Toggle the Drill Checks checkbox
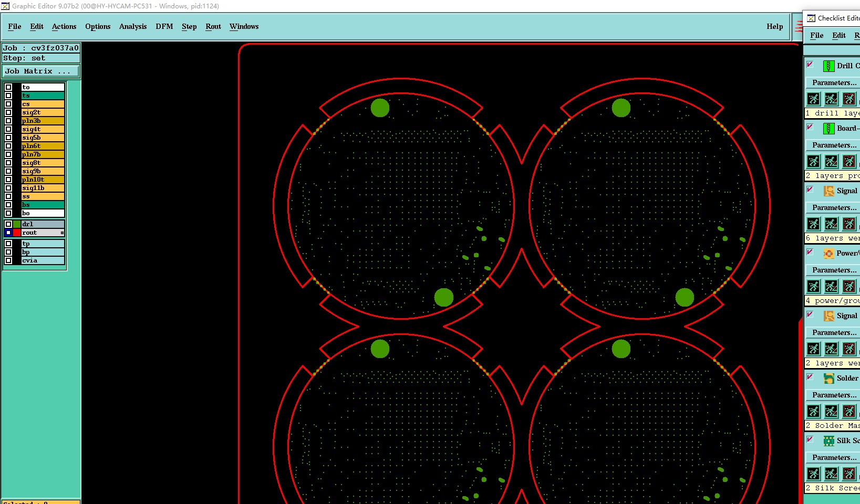Screen dimensions: 860x504 (810, 65)
